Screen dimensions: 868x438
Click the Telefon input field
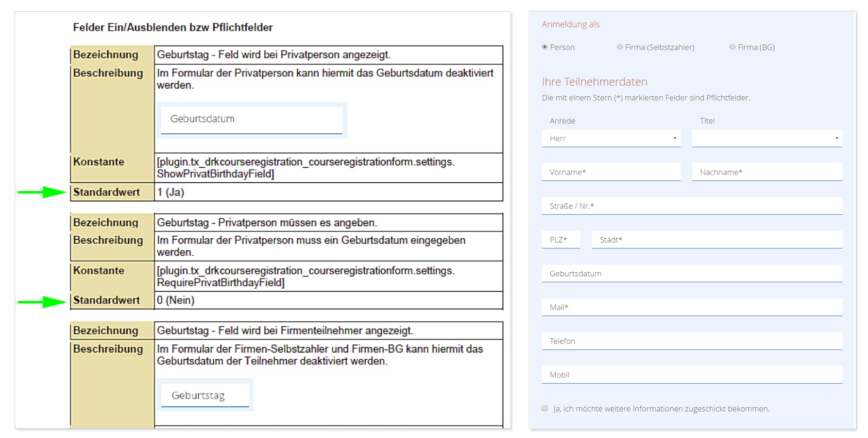coord(692,341)
